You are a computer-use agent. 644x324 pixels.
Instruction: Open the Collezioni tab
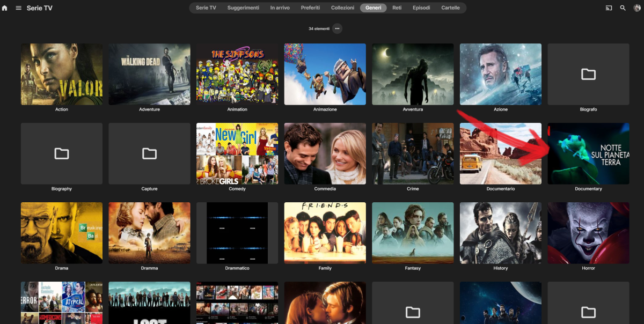(x=342, y=8)
